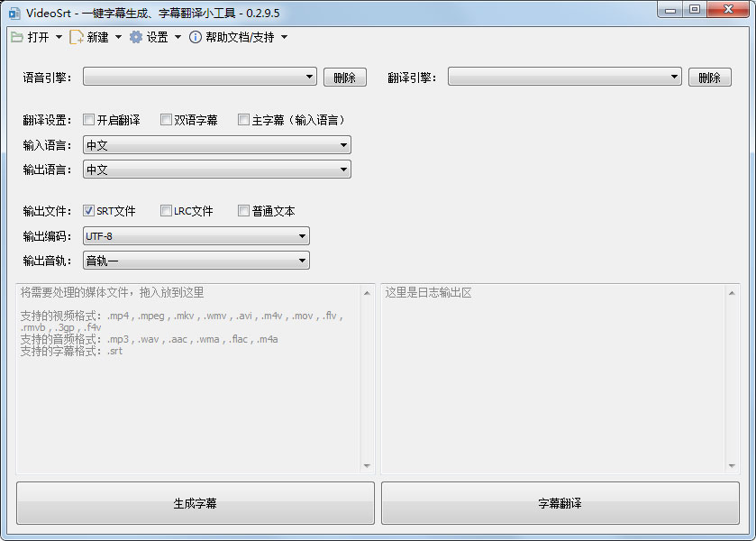Enable the 开启翻译 checkbox

tap(88, 120)
